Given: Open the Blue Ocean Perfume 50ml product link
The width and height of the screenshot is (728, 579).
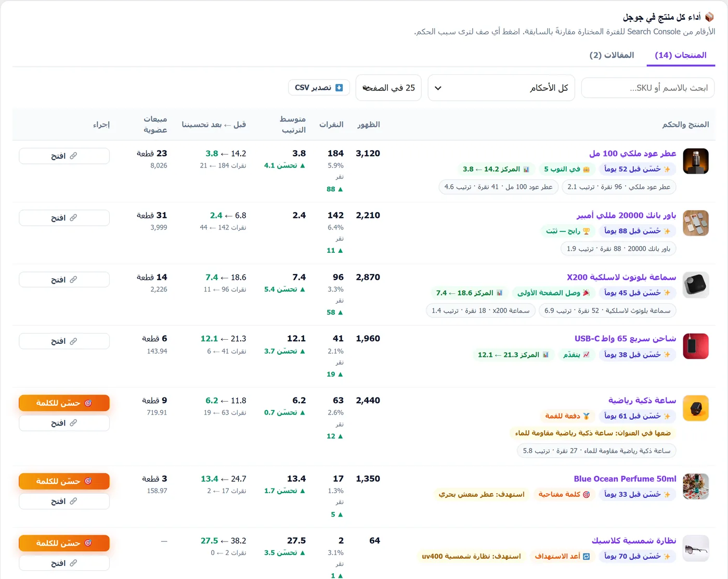Looking at the screenshot, I should click(x=625, y=479).
